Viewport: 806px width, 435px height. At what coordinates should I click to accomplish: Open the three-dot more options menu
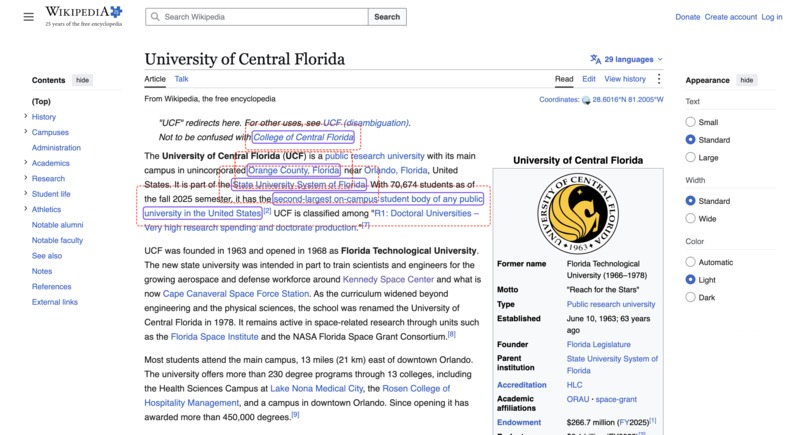[659, 79]
